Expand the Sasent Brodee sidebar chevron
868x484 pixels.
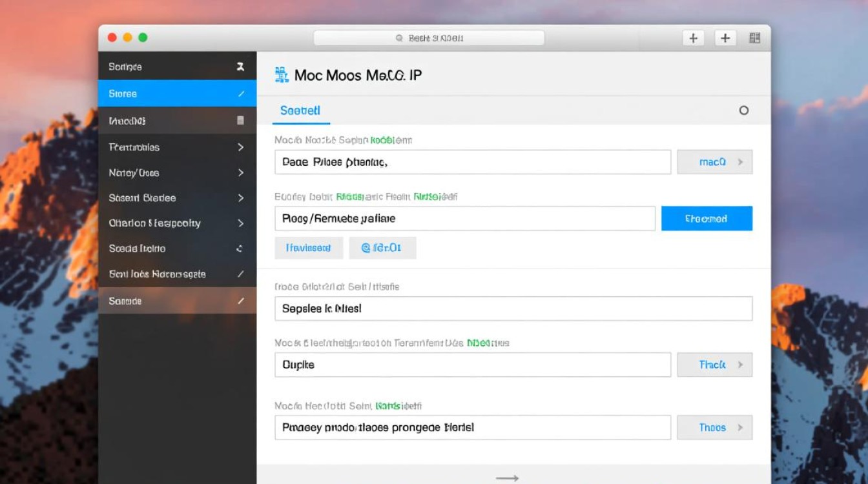click(240, 198)
